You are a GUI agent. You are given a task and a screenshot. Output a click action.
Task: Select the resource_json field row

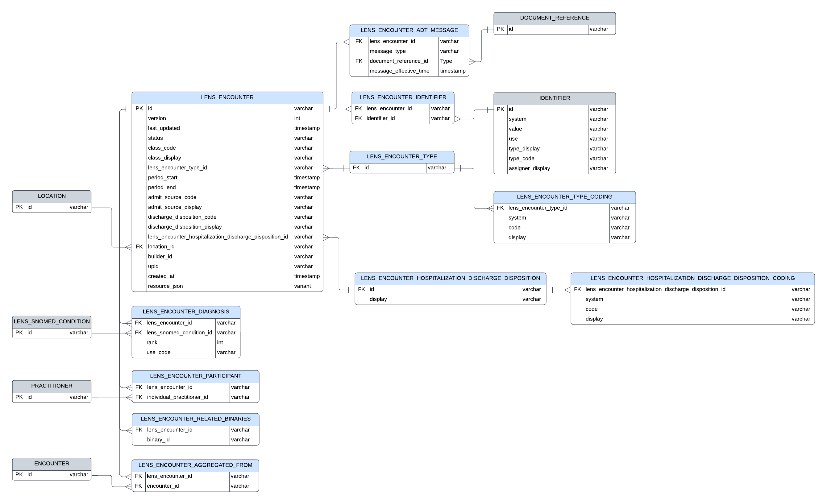point(165,286)
